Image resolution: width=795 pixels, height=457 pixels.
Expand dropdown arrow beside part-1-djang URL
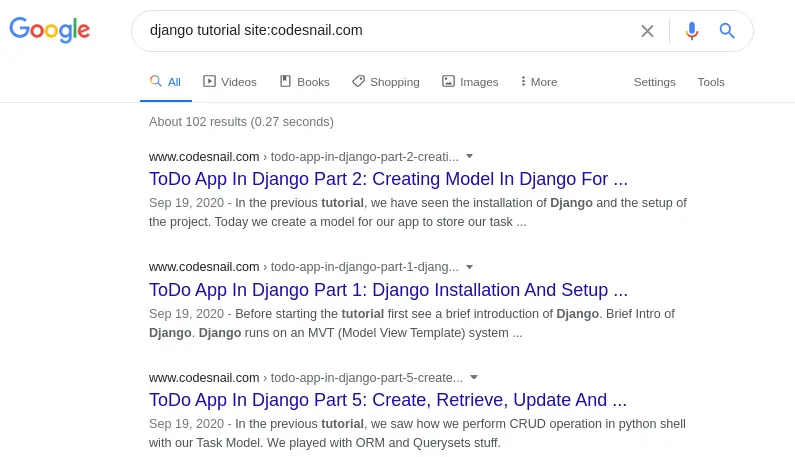click(469, 267)
